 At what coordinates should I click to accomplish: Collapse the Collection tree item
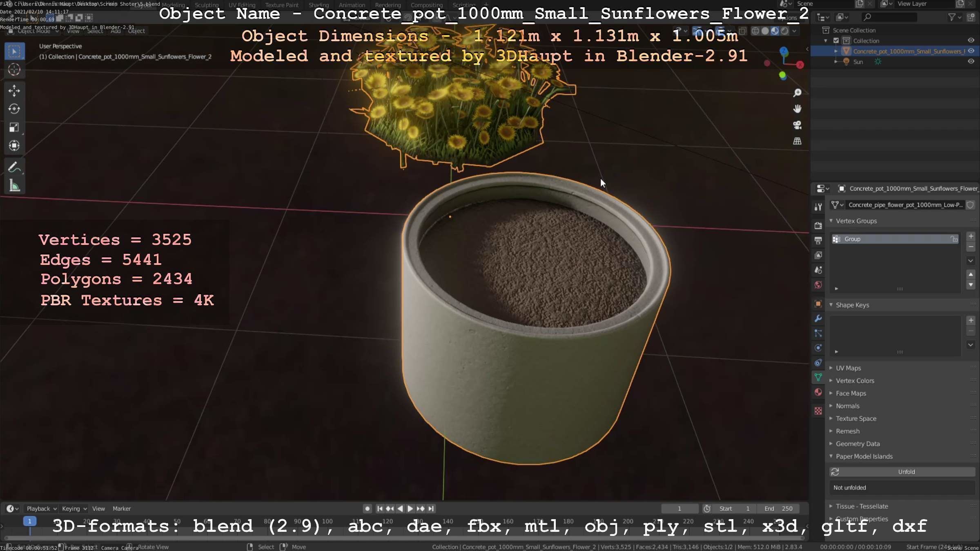coord(826,41)
